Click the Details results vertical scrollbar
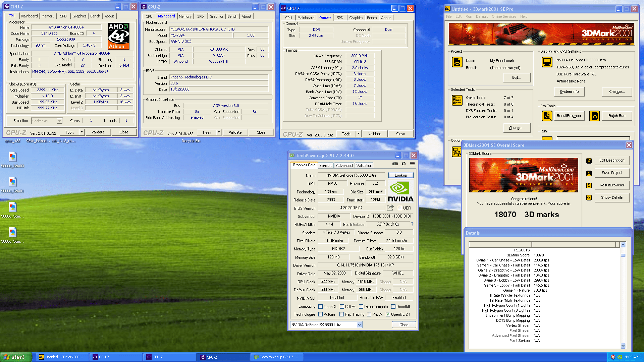The image size is (644, 362). coord(623,295)
